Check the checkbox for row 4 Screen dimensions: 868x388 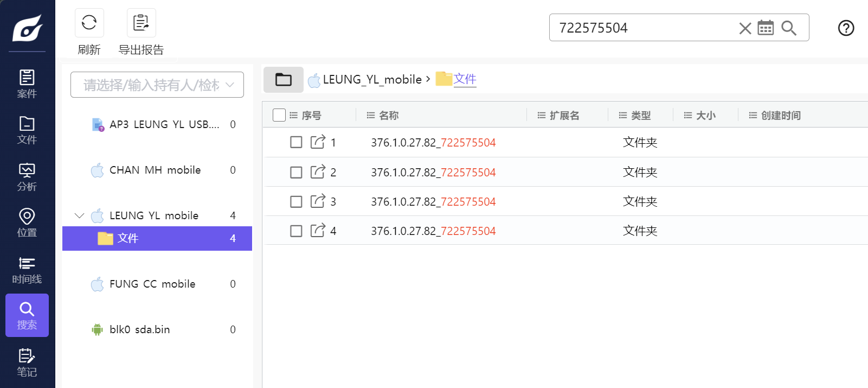(296, 231)
